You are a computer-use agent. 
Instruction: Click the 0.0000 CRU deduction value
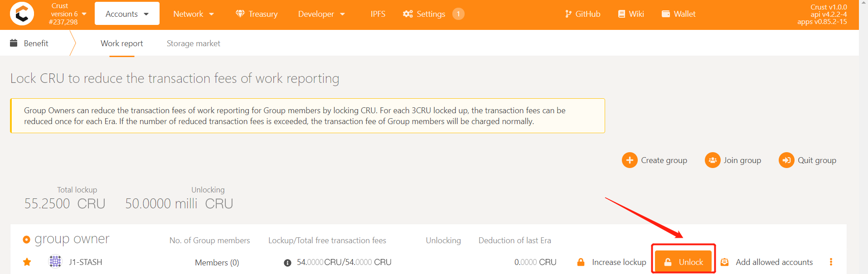tap(535, 262)
